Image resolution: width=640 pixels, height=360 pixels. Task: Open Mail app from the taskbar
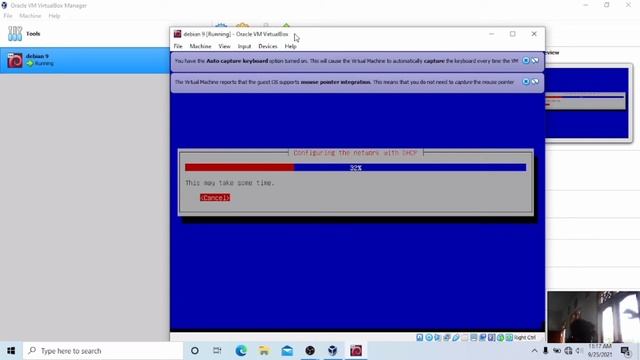point(287,351)
